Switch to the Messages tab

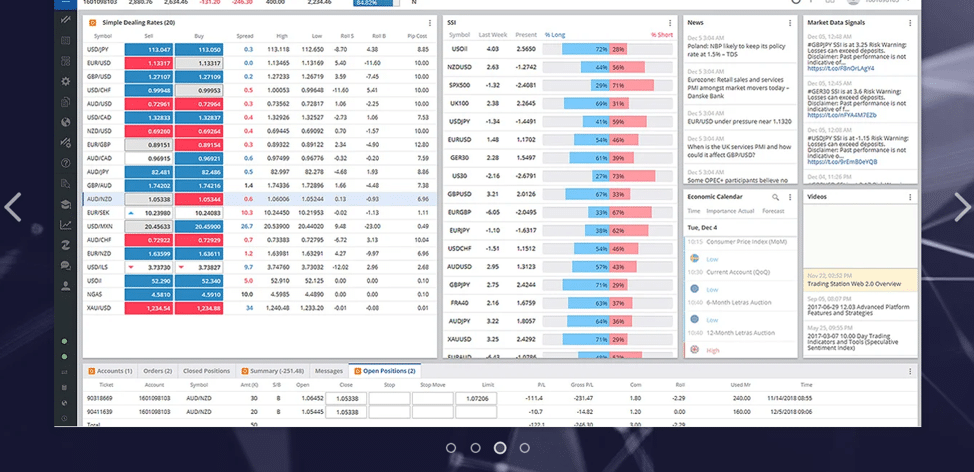(329, 371)
